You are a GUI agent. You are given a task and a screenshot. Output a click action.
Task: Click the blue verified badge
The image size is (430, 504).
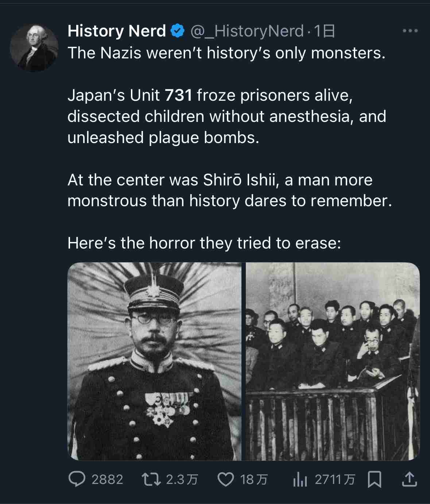click(x=178, y=31)
